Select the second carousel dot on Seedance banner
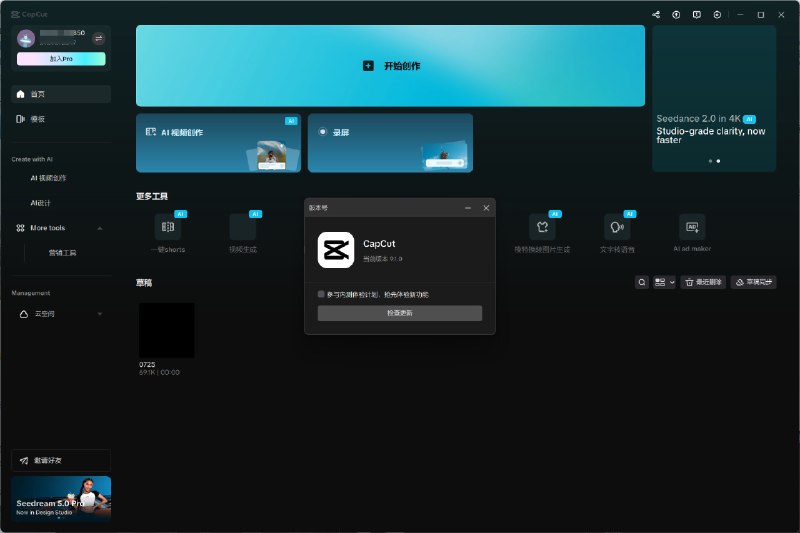The height and width of the screenshot is (533, 800). tap(718, 161)
